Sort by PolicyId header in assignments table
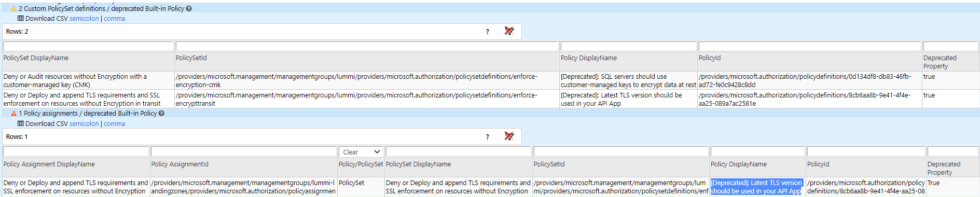Screen dimensions: 980x197 pos(866,168)
